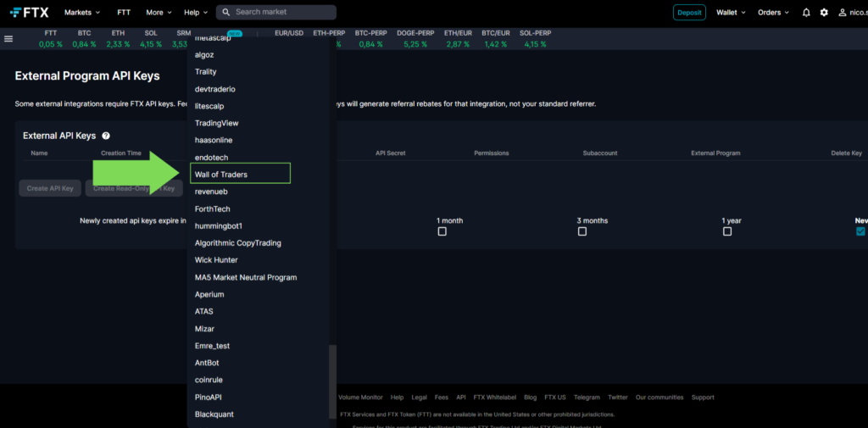868x428 pixels.
Task: Check the 1 year expiry checkbox
Action: [727, 231]
